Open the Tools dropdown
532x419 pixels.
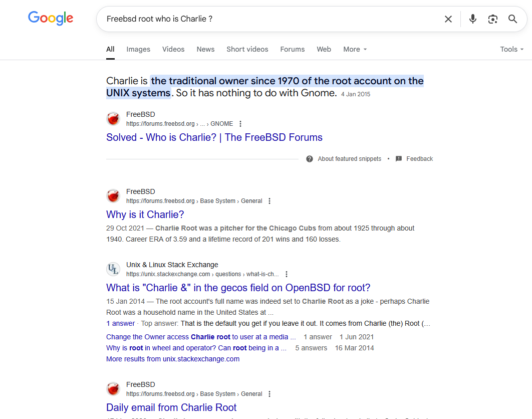tap(511, 49)
